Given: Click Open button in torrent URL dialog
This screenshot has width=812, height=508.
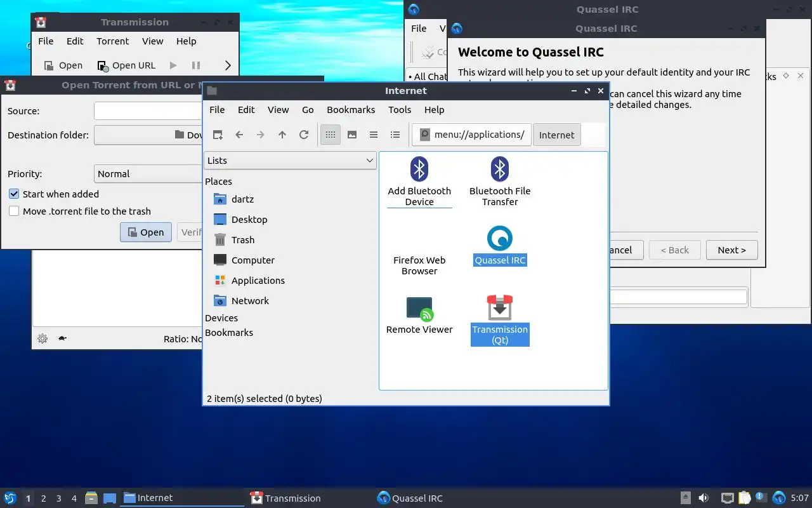Looking at the screenshot, I should point(146,232).
